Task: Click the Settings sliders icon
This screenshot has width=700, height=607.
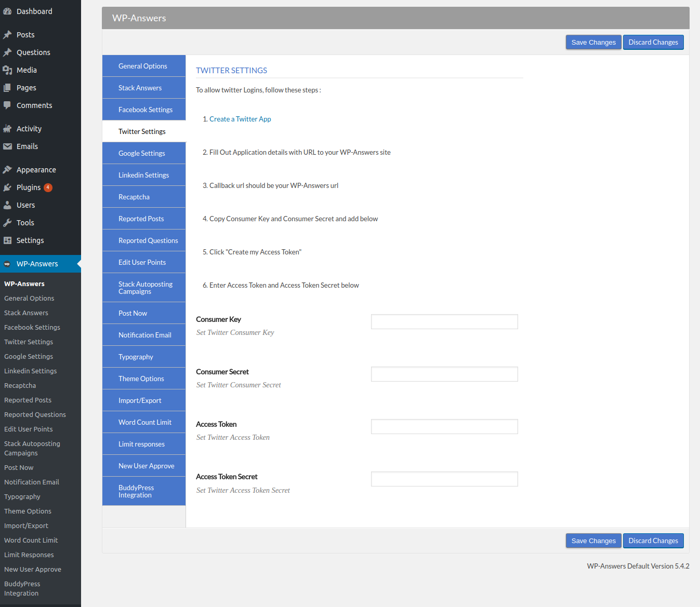Action: coord(7,240)
